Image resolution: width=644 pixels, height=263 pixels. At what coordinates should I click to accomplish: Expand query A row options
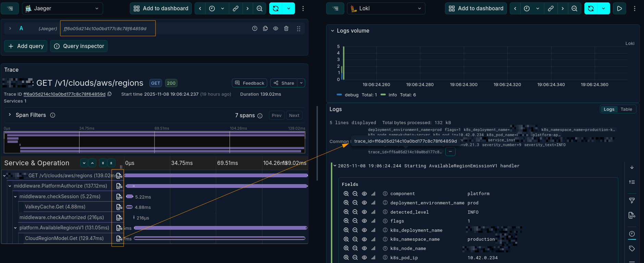click(10, 28)
